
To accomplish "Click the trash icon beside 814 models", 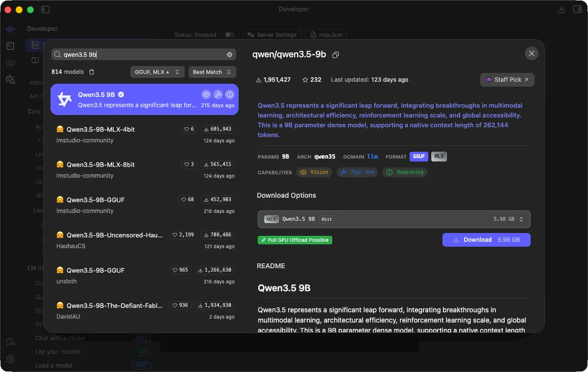I will [92, 72].
